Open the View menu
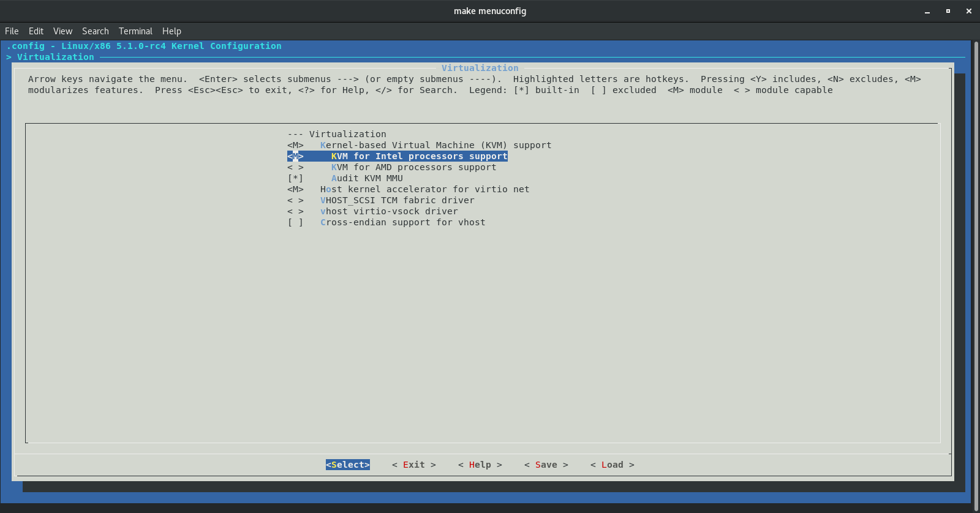Screen dimensions: 980x513 click(62, 31)
